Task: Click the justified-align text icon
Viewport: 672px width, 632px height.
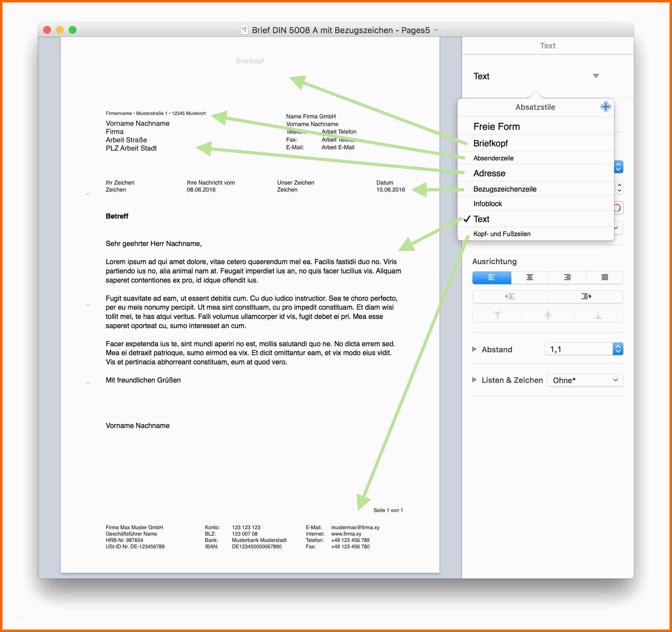Action: pos(608,277)
